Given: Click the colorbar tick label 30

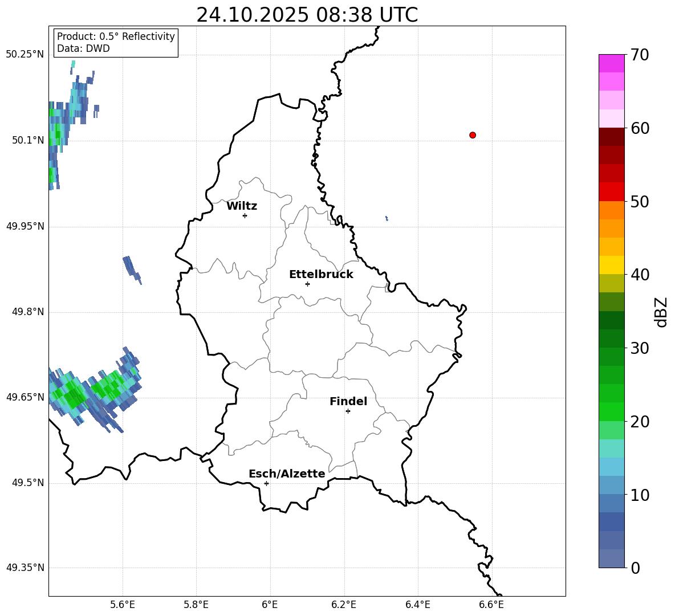Looking at the screenshot, I should [640, 348].
